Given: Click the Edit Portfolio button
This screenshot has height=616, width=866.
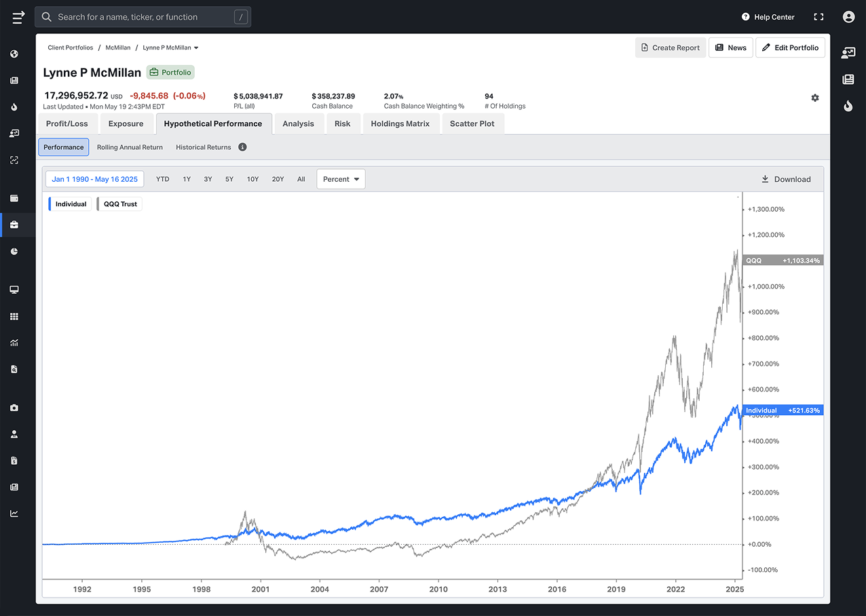Looking at the screenshot, I should (x=790, y=47).
